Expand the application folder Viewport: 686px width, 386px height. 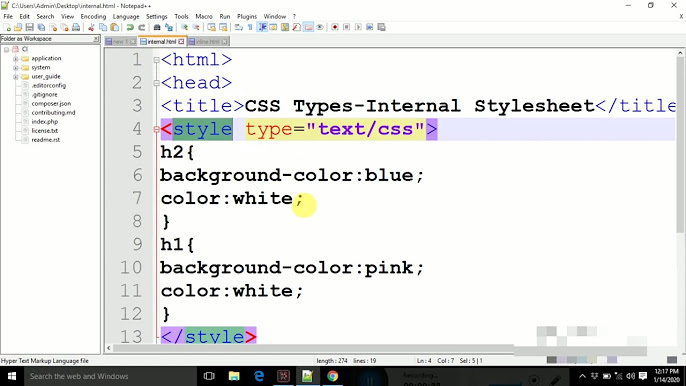point(15,58)
